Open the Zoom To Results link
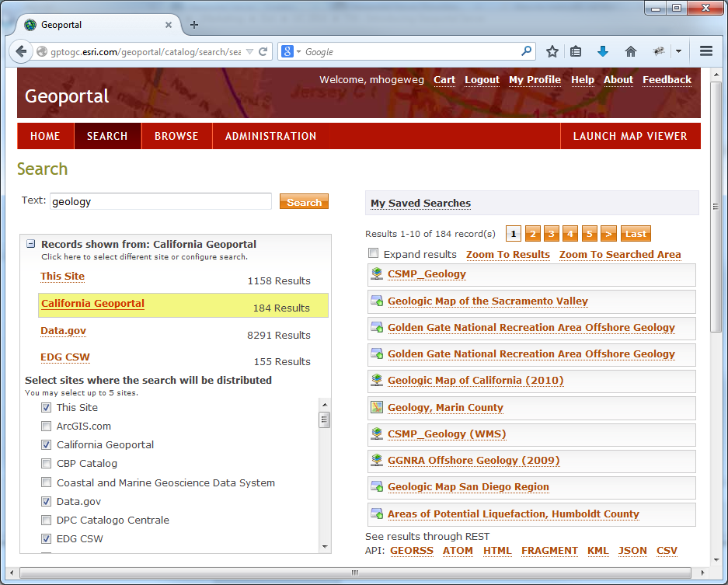Screen dimensions: 728x585 (x=508, y=254)
